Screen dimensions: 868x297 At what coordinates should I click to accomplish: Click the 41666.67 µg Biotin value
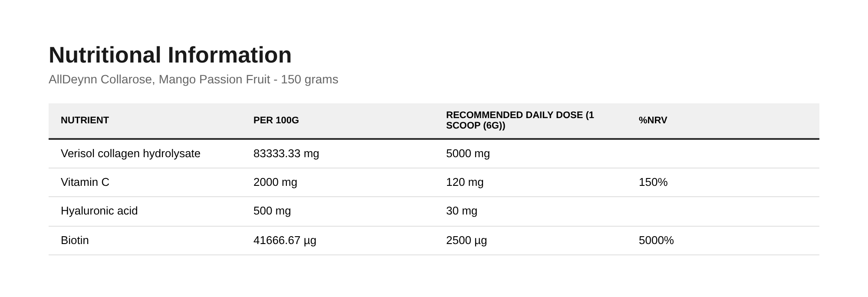pos(285,241)
